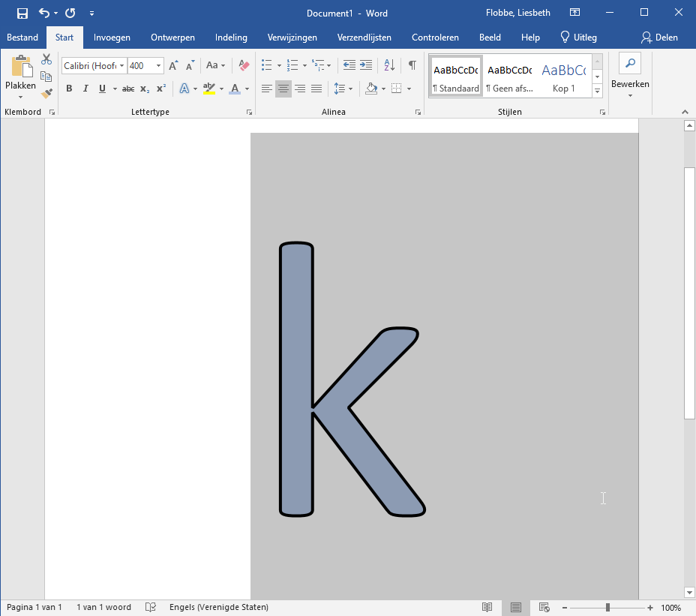Switch to Print Layout view

516,607
